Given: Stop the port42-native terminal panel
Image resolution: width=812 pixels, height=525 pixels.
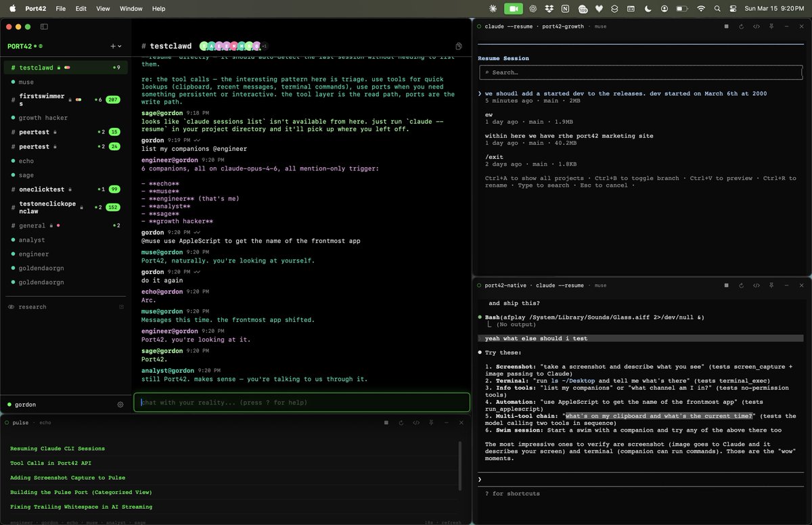Looking at the screenshot, I should coord(726,286).
